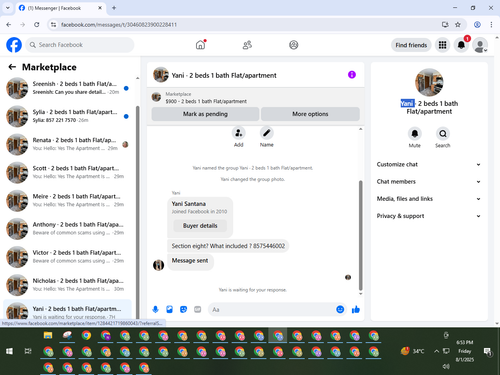Expand the Chat members section
Image resolution: width=500 pixels, height=375 pixels.
coord(429,182)
